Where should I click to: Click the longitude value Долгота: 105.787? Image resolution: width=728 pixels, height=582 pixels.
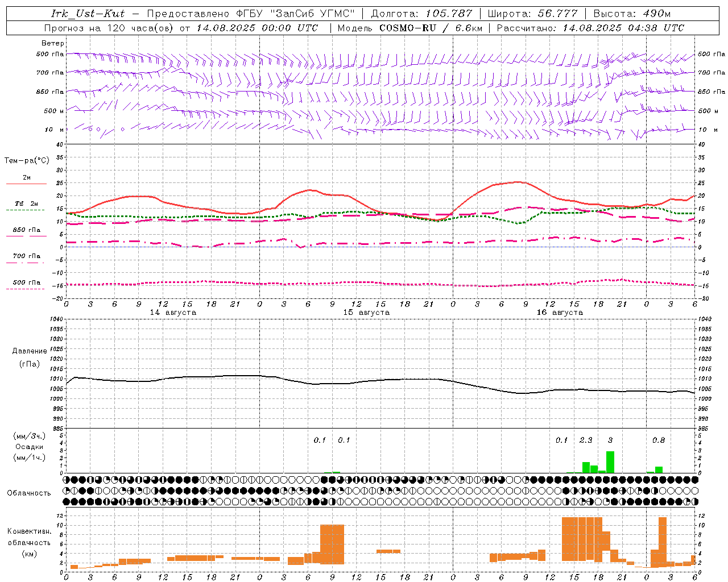421,14
